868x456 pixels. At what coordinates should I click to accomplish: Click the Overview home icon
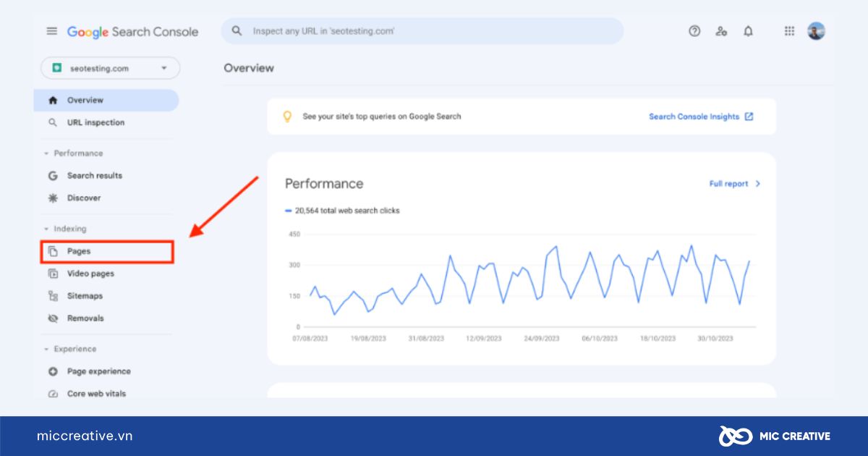point(53,100)
